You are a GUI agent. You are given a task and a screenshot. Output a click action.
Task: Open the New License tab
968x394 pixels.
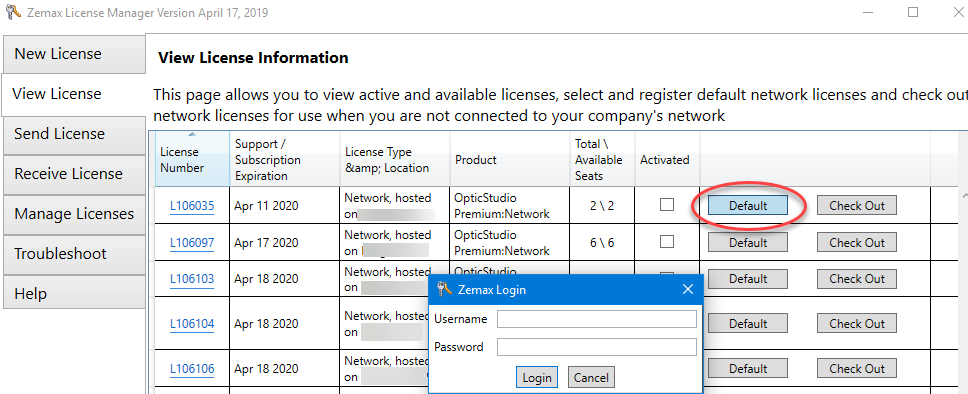(73, 54)
